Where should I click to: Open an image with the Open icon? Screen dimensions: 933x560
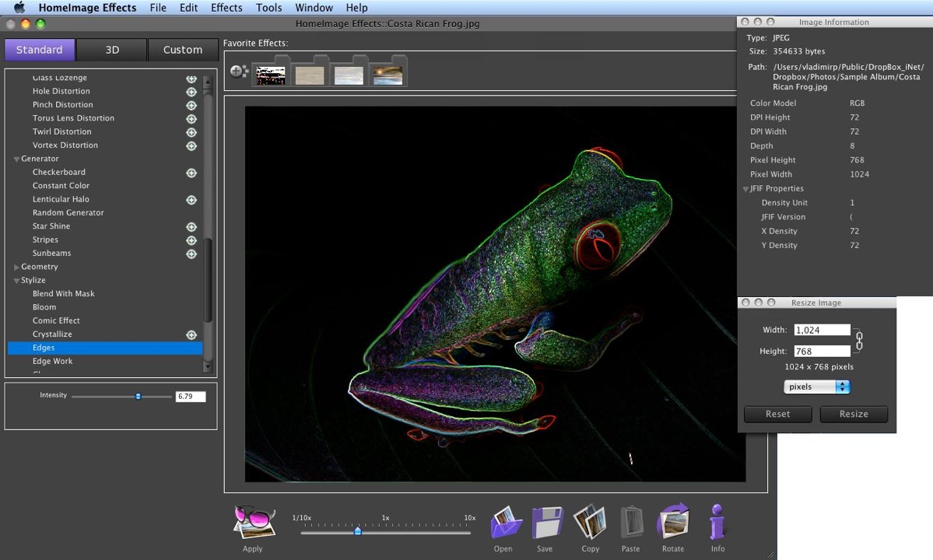click(x=504, y=523)
